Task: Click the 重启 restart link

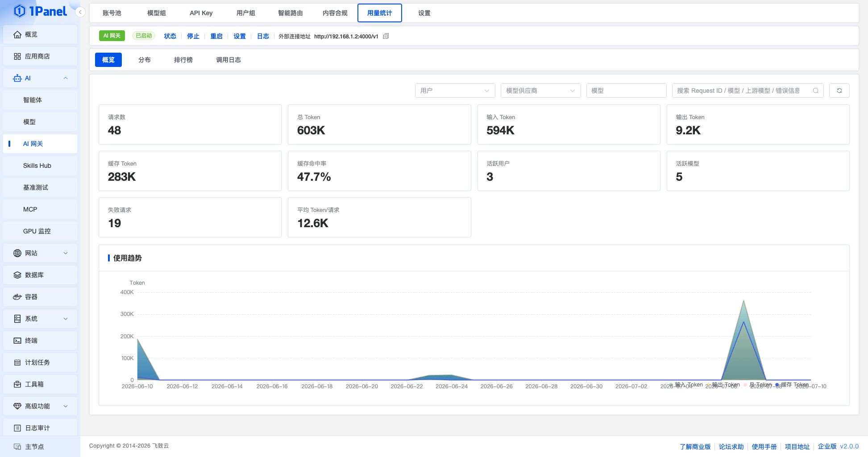Action: [x=216, y=36]
